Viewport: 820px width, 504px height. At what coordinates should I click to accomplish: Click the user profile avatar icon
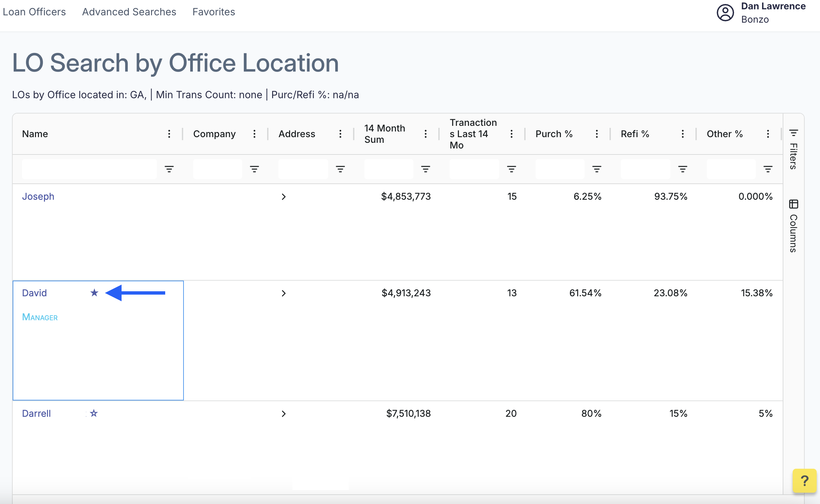click(725, 13)
